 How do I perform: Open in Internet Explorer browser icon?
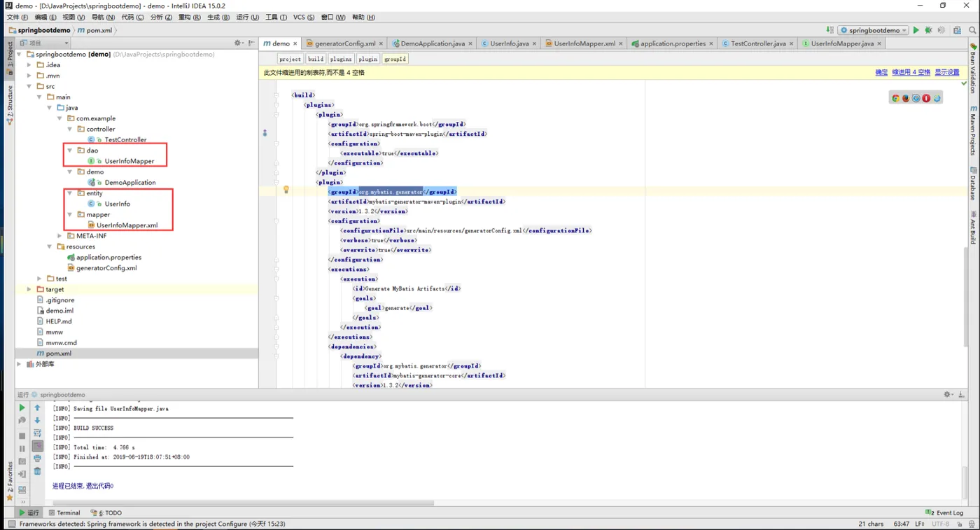[x=937, y=98]
